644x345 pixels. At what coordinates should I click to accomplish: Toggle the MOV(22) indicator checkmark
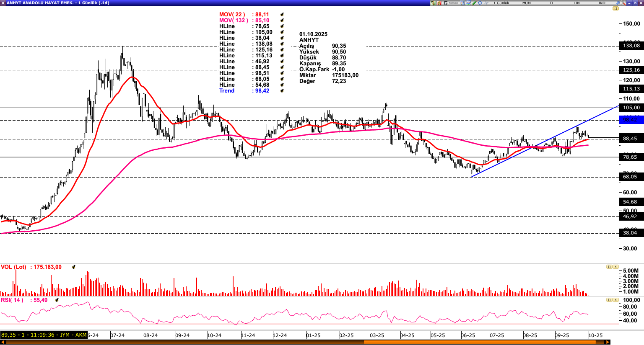[x=282, y=15]
